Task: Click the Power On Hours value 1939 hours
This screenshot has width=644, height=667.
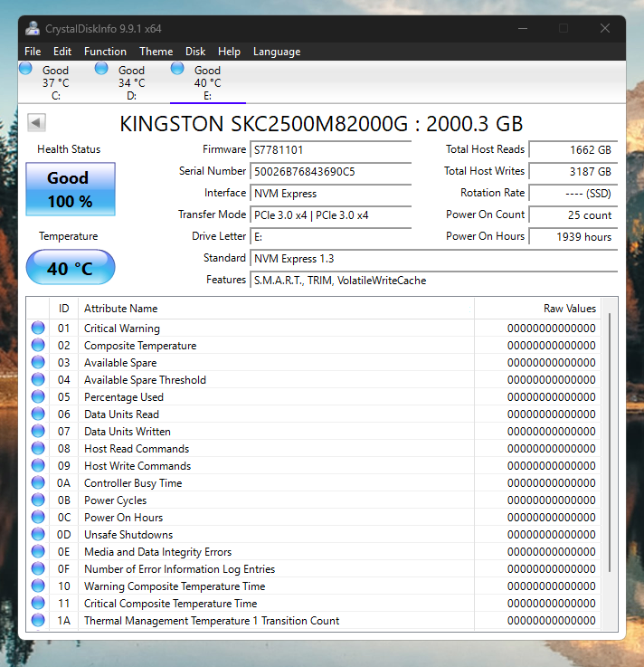Action: click(573, 236)
